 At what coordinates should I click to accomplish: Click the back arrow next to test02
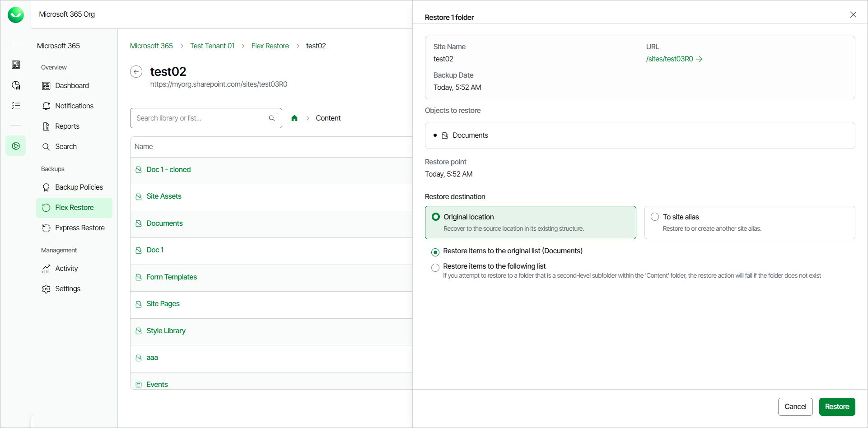[136, 72]
